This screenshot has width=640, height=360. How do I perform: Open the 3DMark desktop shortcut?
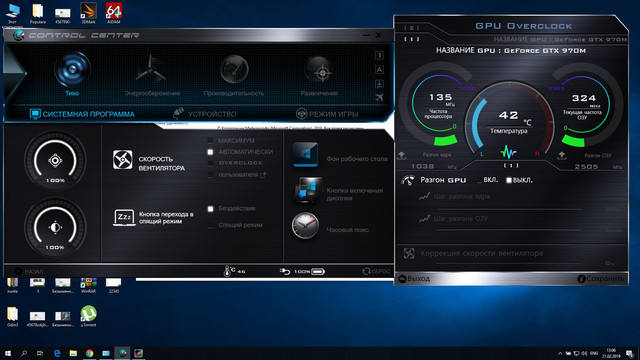(88, 13)
